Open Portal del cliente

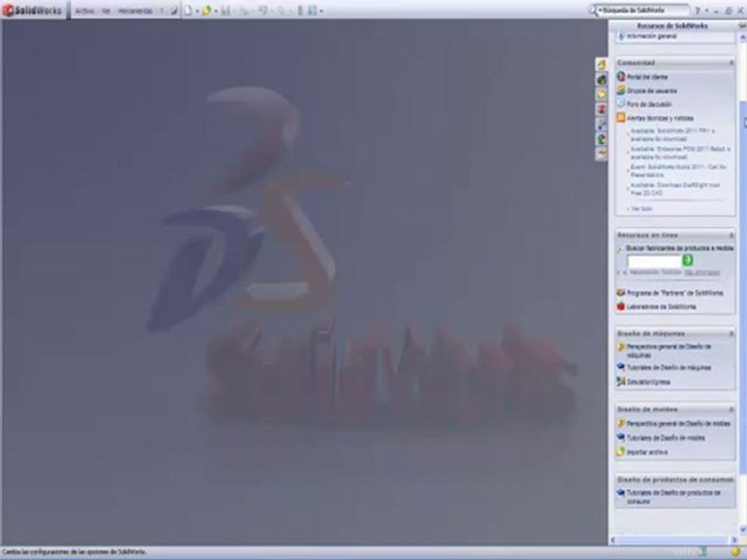[647, 77]
